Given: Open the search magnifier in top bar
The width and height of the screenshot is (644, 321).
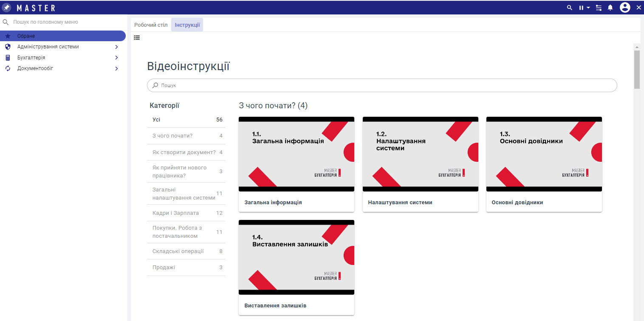Looking at the screenshot, I should pyautogui.click(x=570, y=8).
